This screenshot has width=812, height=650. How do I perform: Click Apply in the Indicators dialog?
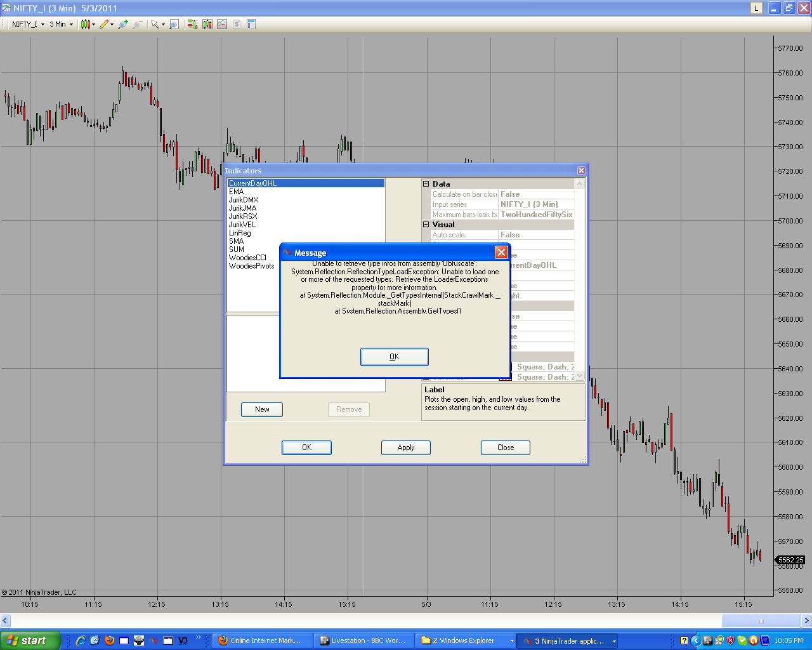[x=406, y=448]
